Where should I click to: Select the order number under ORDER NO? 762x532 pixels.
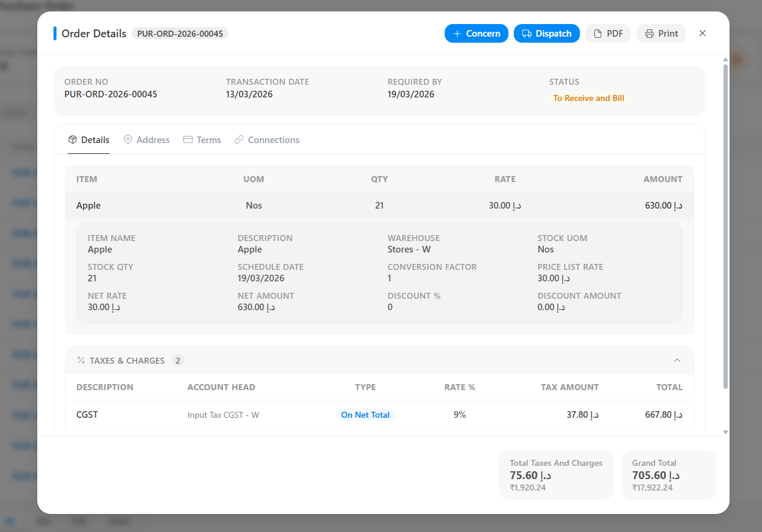(111, 94)
